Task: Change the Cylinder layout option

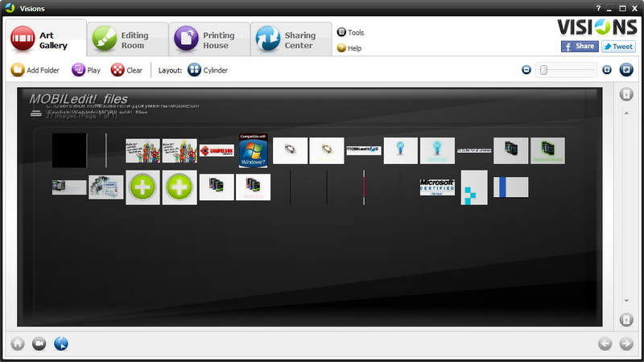Action: (208, 70)
